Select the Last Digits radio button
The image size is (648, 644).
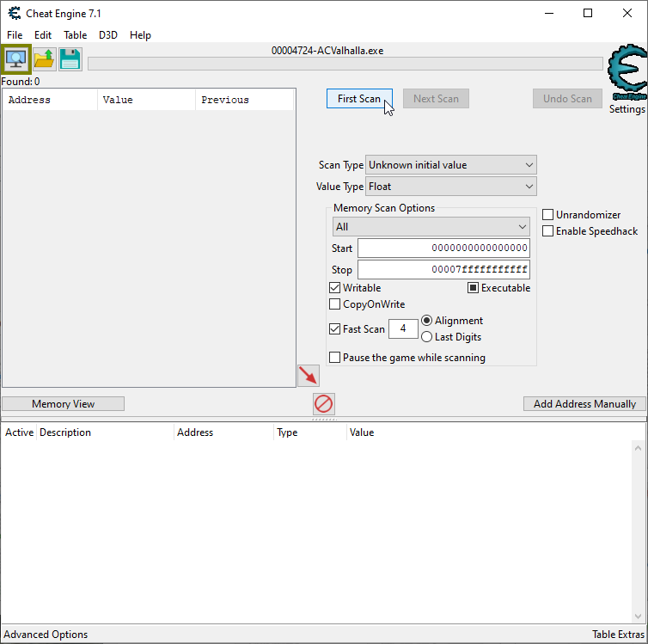pos(427,337)
